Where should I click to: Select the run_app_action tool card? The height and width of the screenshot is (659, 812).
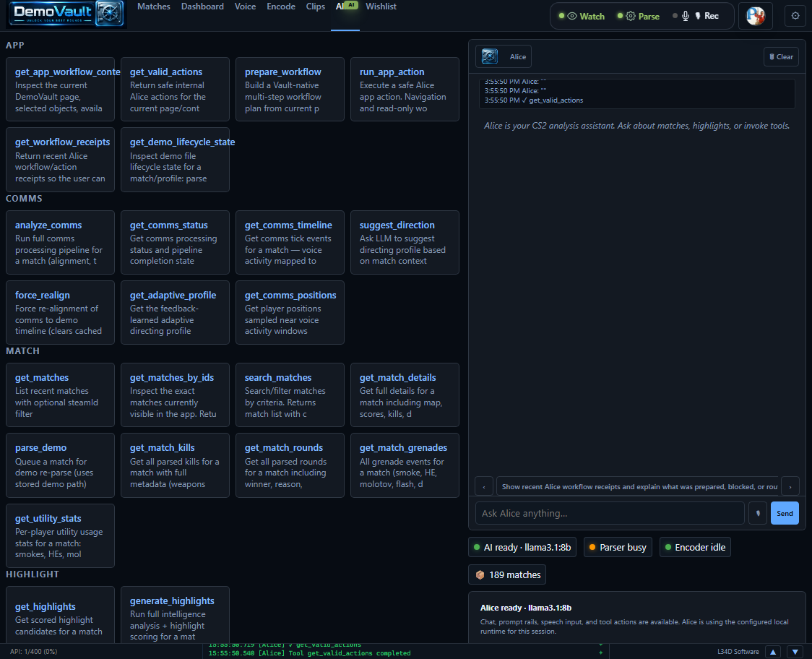coord(405,89)
